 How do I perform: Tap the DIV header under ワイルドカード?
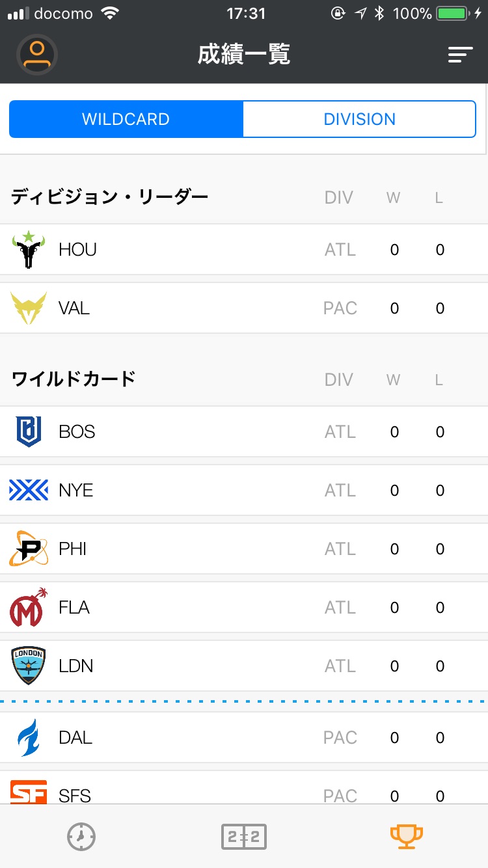pos(339,379)
